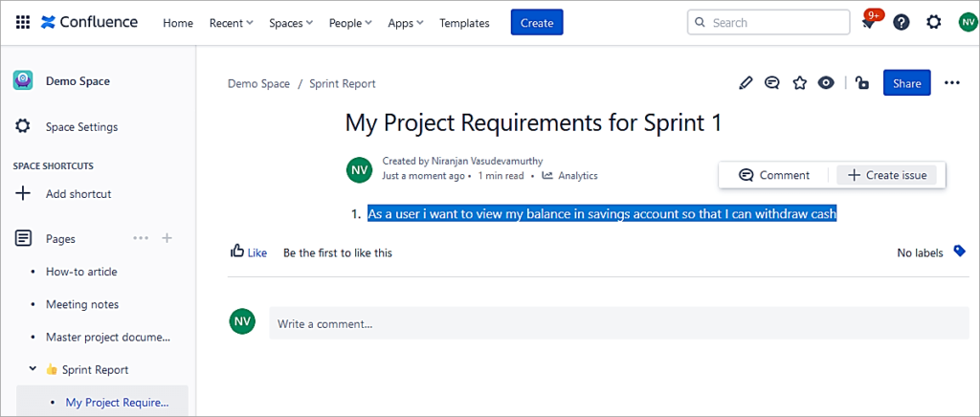The width and height of the screenshot is (980, 417).
Task: Click the blue Create button
Action: pos(537,22)
